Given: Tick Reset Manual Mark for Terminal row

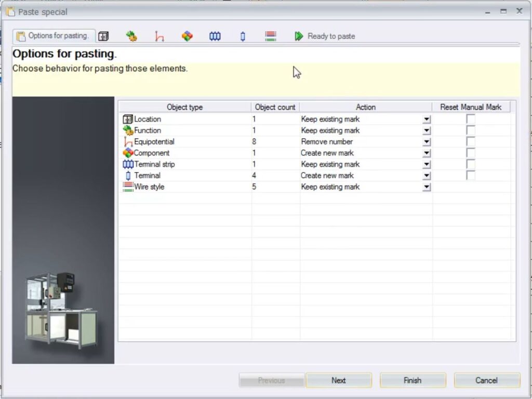Looking at the screenshot, I should [471, 176].
